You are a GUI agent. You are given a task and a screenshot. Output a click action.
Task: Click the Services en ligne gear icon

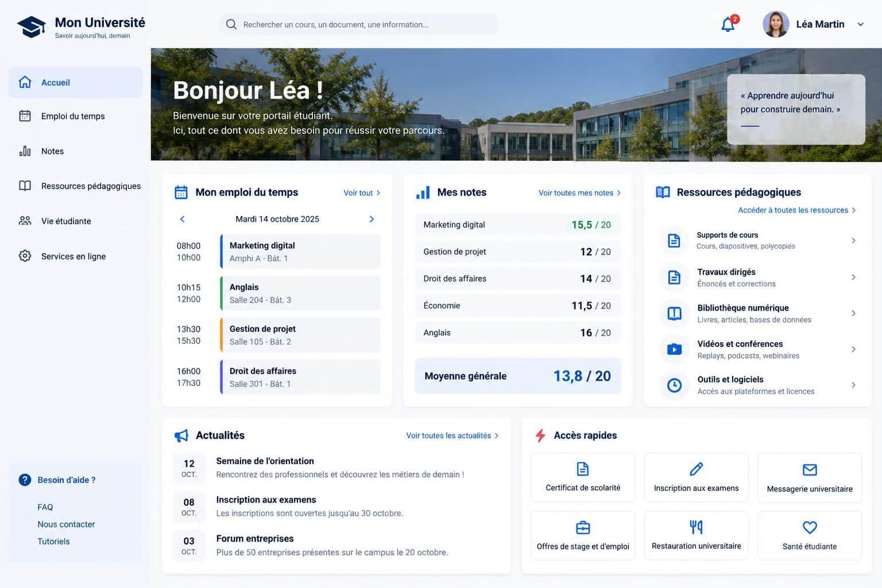coord(25,256)
